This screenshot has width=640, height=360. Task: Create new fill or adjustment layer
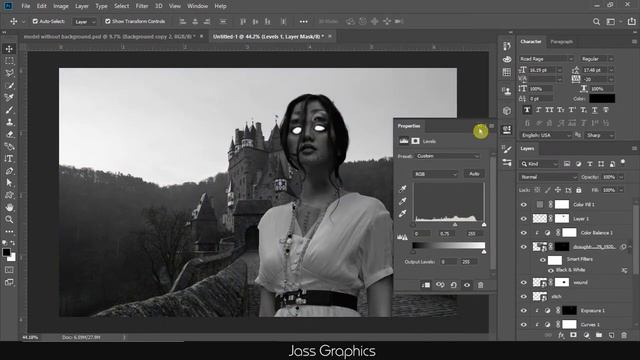click(587, 335)
